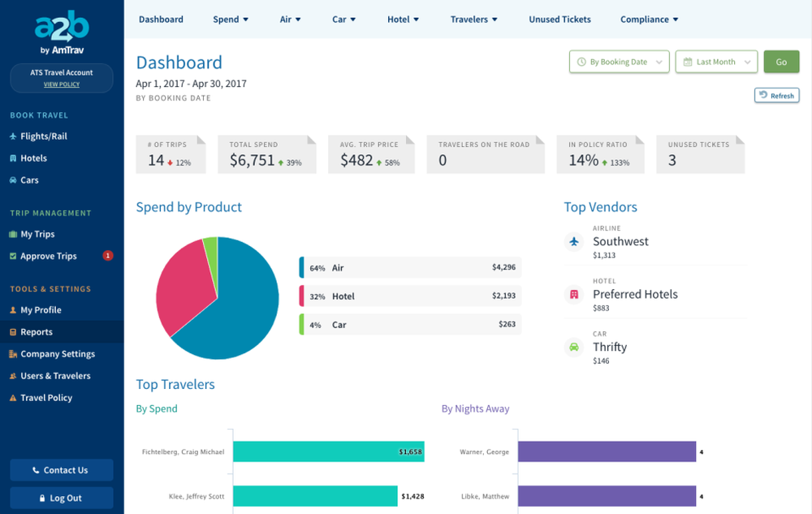812x514 pixels.
Task: Click the Refresh button
Action: pos(776,96)
